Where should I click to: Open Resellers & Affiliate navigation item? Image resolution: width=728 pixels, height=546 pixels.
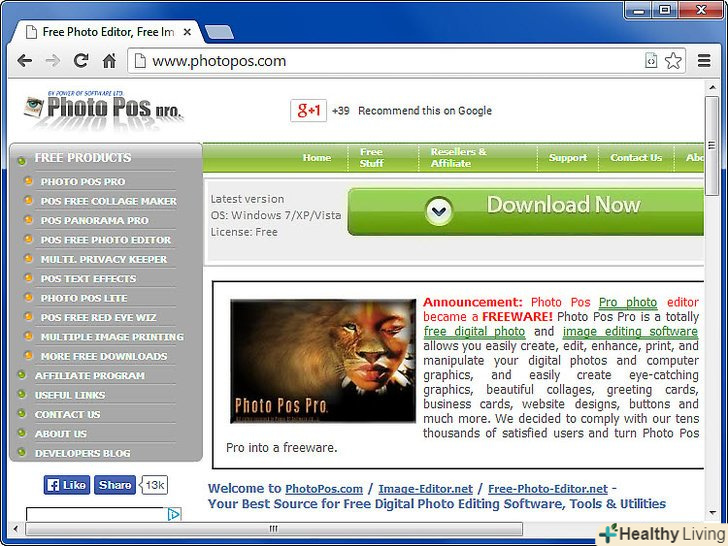pyautogui.click(x=458, y=158)
